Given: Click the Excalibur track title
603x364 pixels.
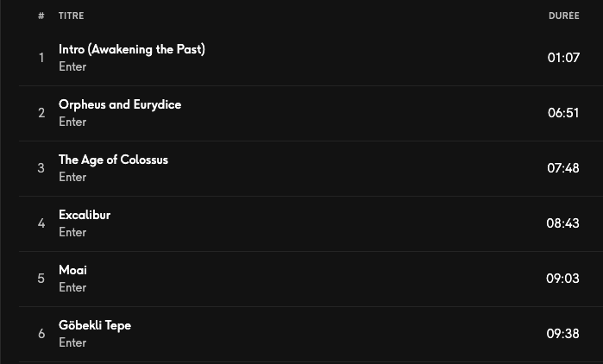Looking at the screenshot, I should click(85, 215).
